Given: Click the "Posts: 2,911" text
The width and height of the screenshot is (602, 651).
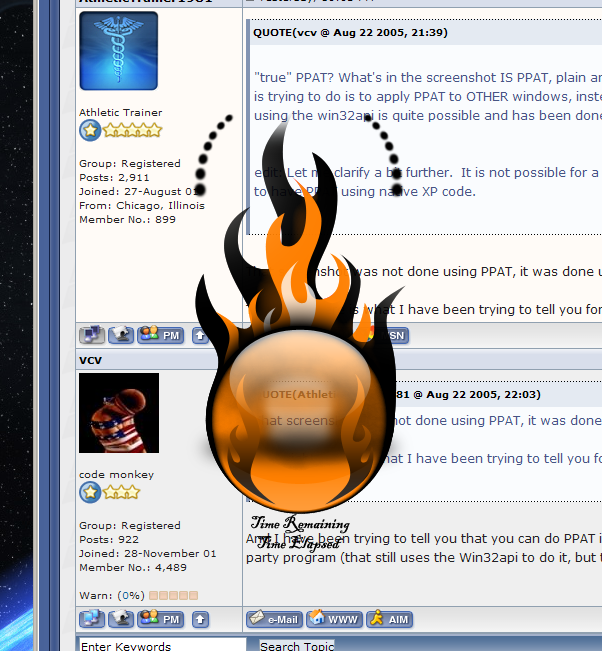Looking at the screenshot, I should pos(114,177).
